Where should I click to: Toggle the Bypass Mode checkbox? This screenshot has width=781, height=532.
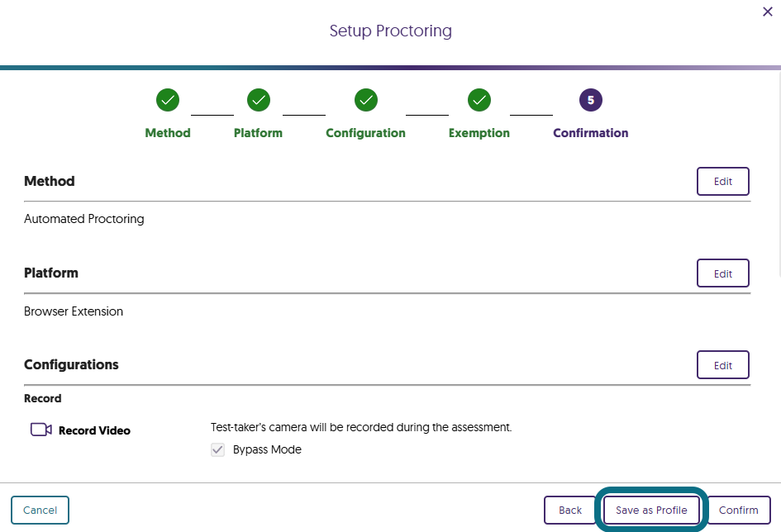pyautogui.click(x=217, y=450)
